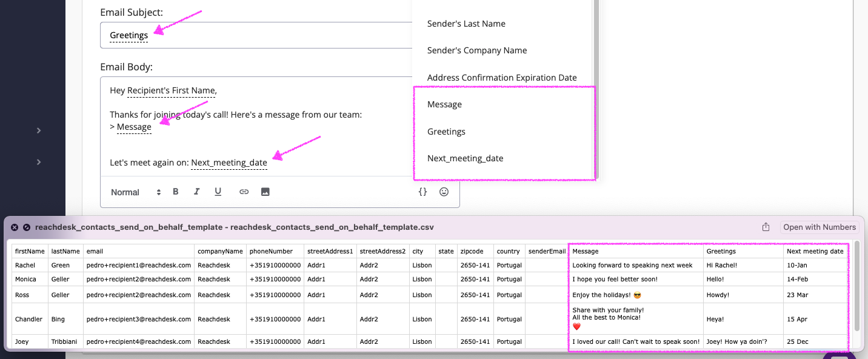Click the cell reading Chandler
Viewport: 868px width, 359px height.
click(30, 319)
